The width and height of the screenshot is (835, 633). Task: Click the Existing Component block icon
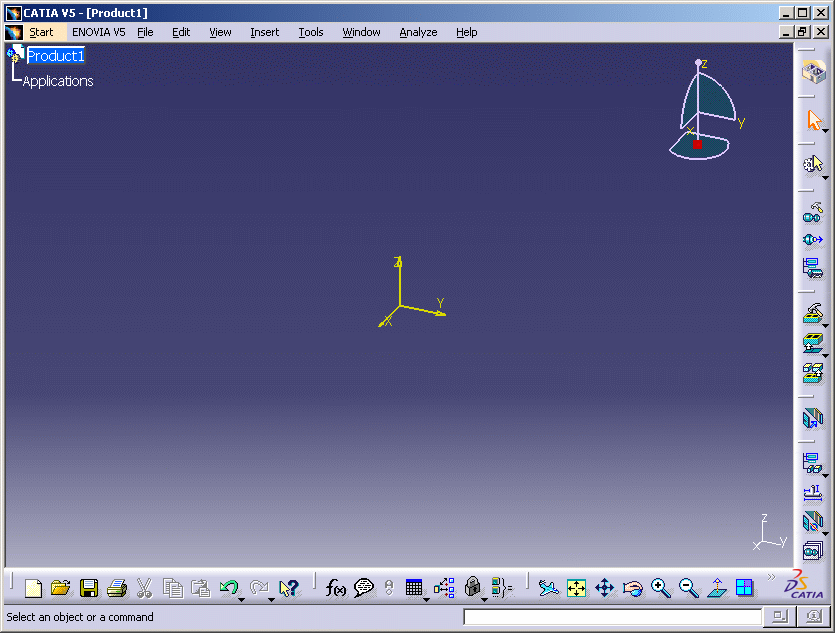[813, 342]
